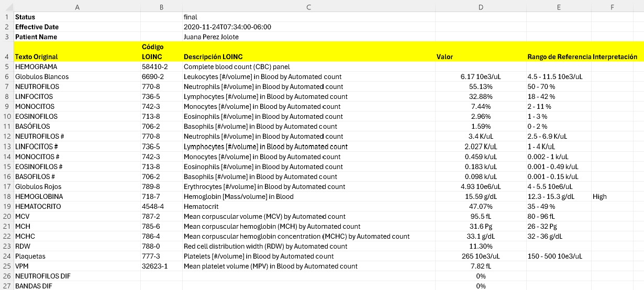Select the 'EOSINOFILOS #' cell

pyautogui.click(x=77, y=166)
